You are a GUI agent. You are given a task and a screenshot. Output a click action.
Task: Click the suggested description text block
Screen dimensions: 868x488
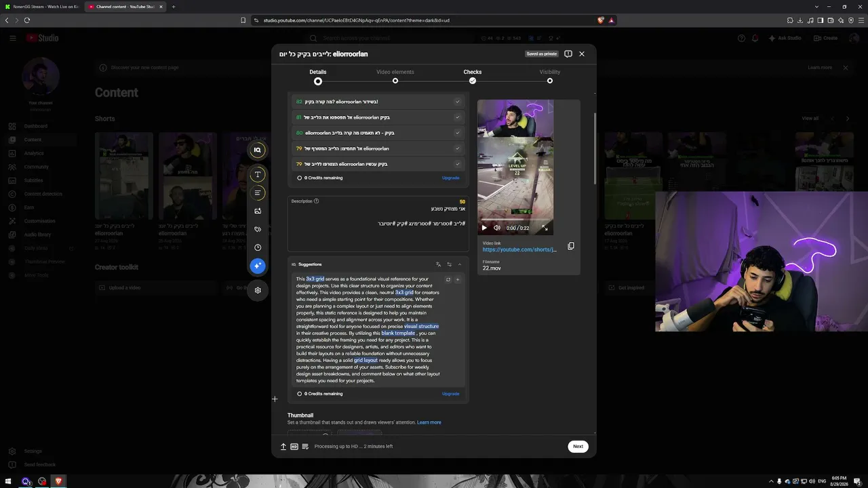click(x=370, y=329)
